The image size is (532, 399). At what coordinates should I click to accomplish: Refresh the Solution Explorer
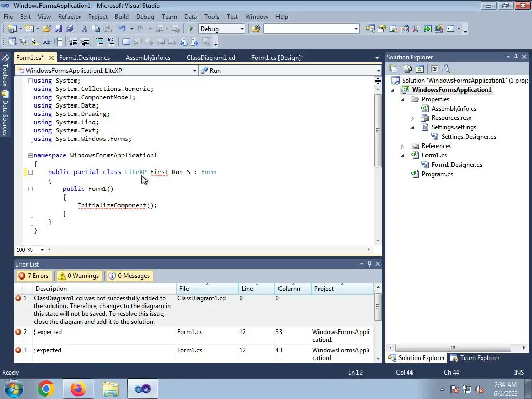(420, 69)
